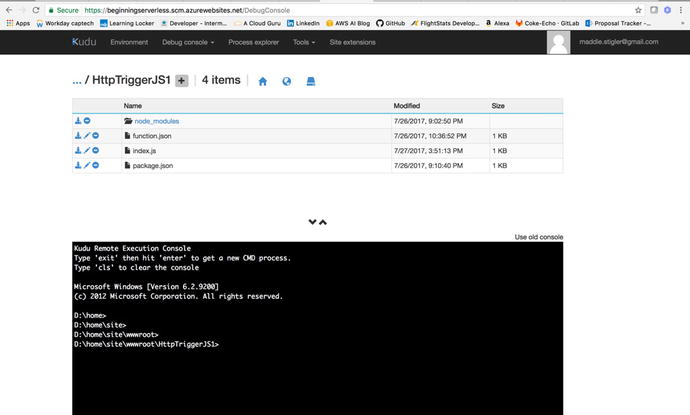Collapse the file panel with down chevron
Image resolution: width=690 pixels, height=415 pixels.
[x=313, y=222]
